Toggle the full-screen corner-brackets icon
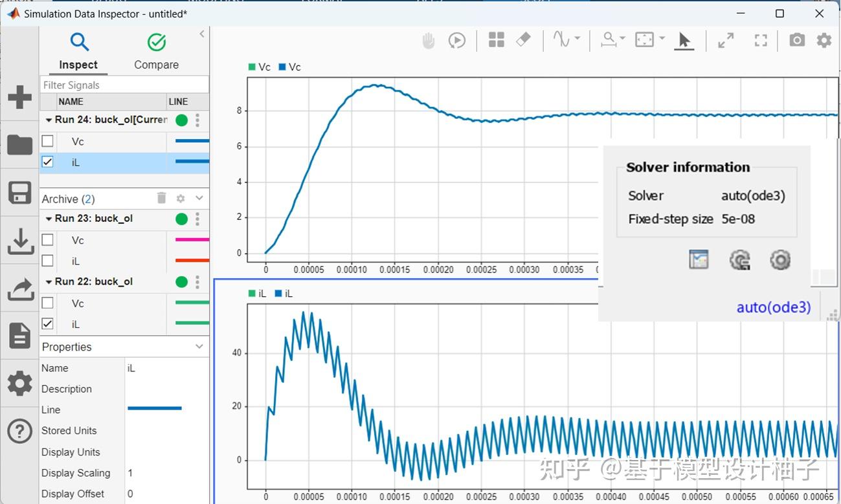Screen dimensions: 841x504 pyautogui.click(x=761, y=41)
